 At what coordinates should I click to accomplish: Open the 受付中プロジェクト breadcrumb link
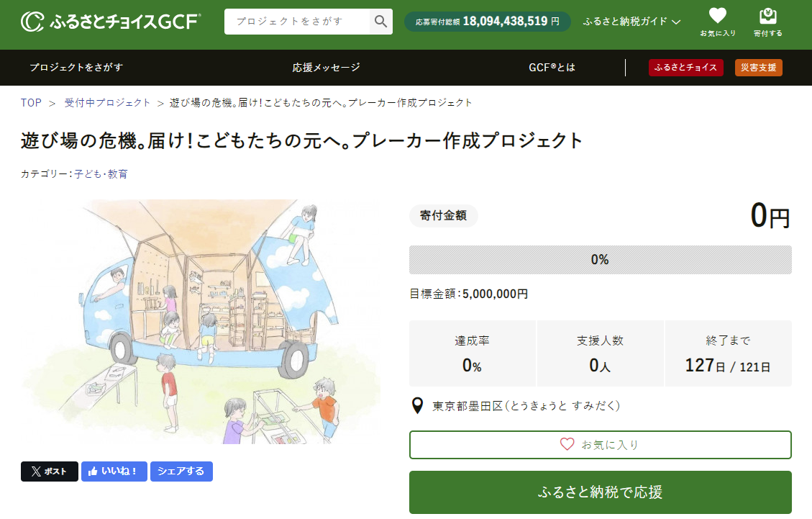(x=108, y=103)
